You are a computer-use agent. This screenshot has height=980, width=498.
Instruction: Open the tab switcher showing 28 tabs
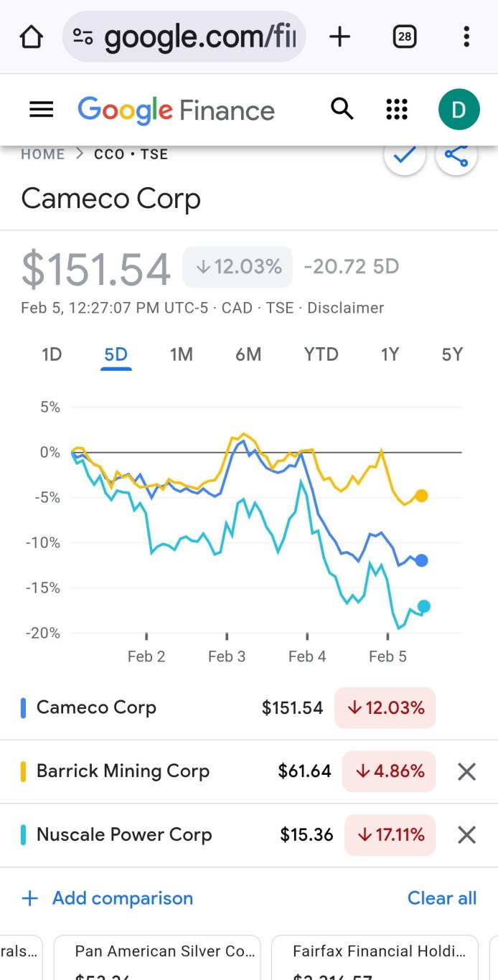(405, 37)
